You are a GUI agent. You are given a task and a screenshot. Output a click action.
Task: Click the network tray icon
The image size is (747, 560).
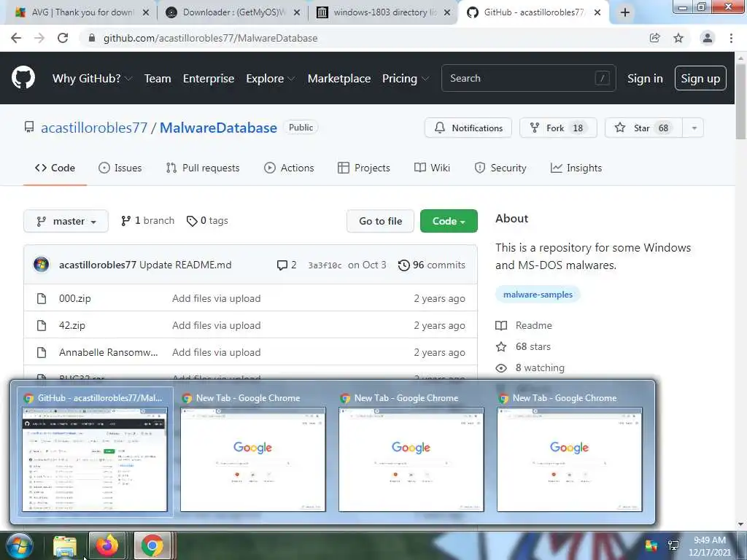673,545
